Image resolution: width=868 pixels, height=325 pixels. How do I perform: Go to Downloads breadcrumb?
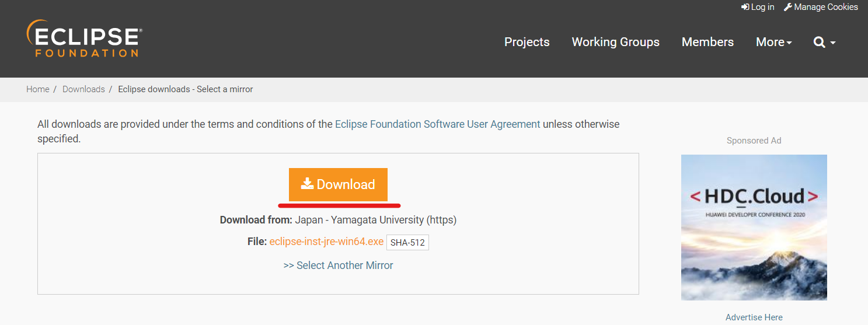pos(83,89)
